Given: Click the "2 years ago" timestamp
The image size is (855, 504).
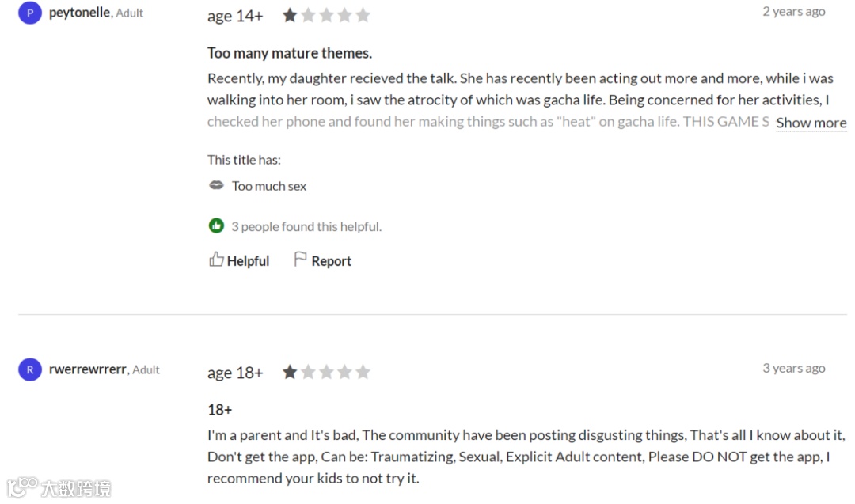Looking at the screenshot, I should [x=793, y=11].
